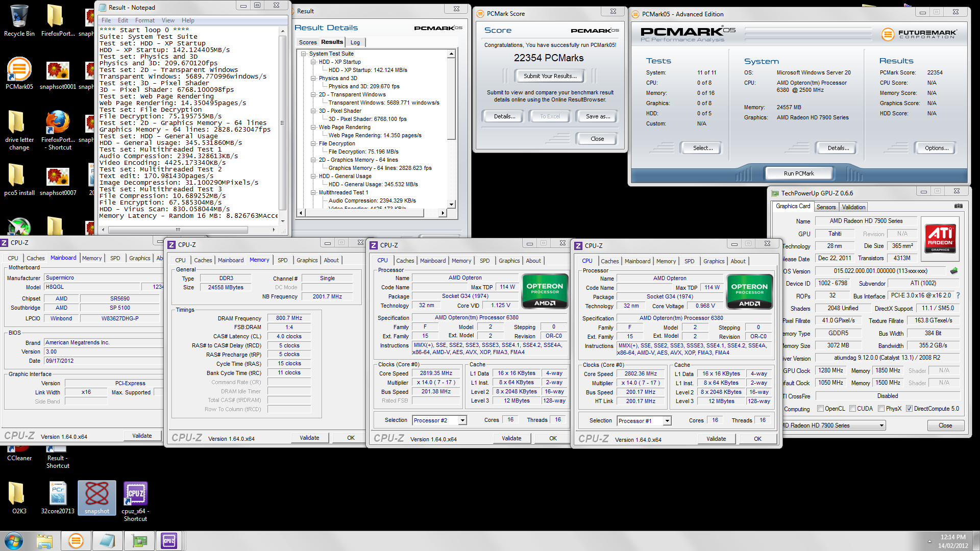Collapse the File Decryption tree node

click(x=313, y=143)
